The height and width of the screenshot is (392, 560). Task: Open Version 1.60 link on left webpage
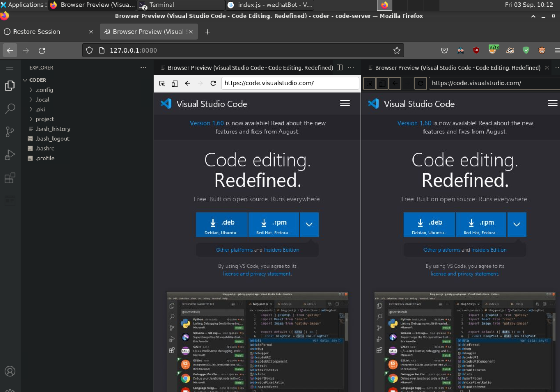207,123
